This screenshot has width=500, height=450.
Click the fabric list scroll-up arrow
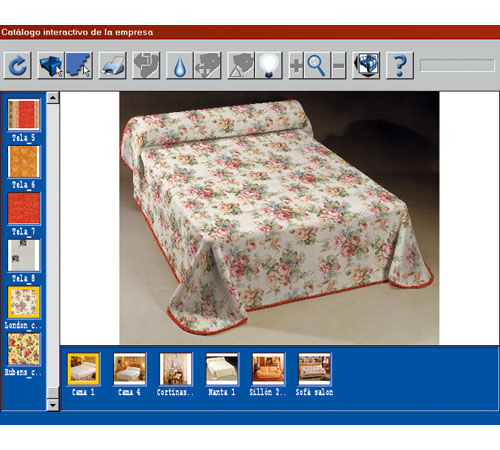[53, 98]
